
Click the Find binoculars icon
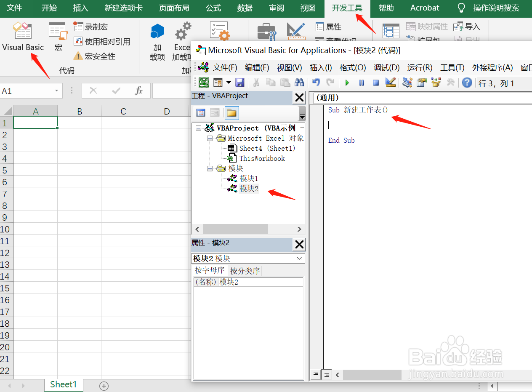click(299, 83)
